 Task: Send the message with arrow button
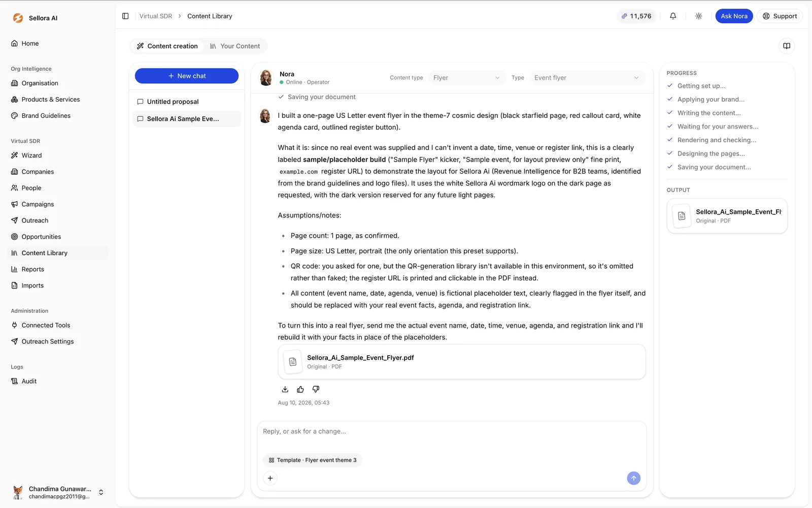(633, 478)
